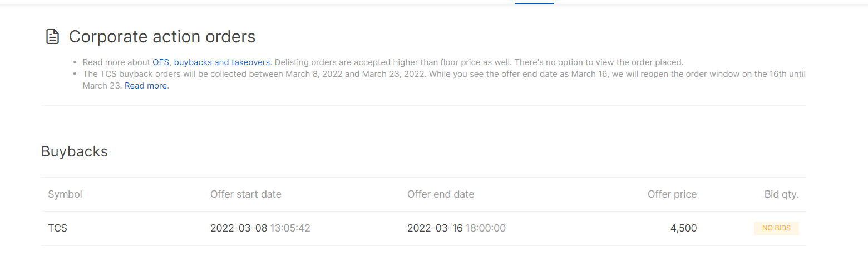This screenshot has height=270, width=868.
Task: Open the OFS link
Action: tap(161, 62)
